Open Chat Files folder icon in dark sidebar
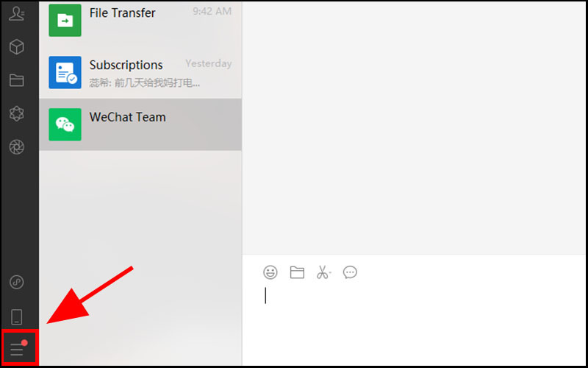The image size is (588, 368). pyautogui.click(x=16, y=80)
